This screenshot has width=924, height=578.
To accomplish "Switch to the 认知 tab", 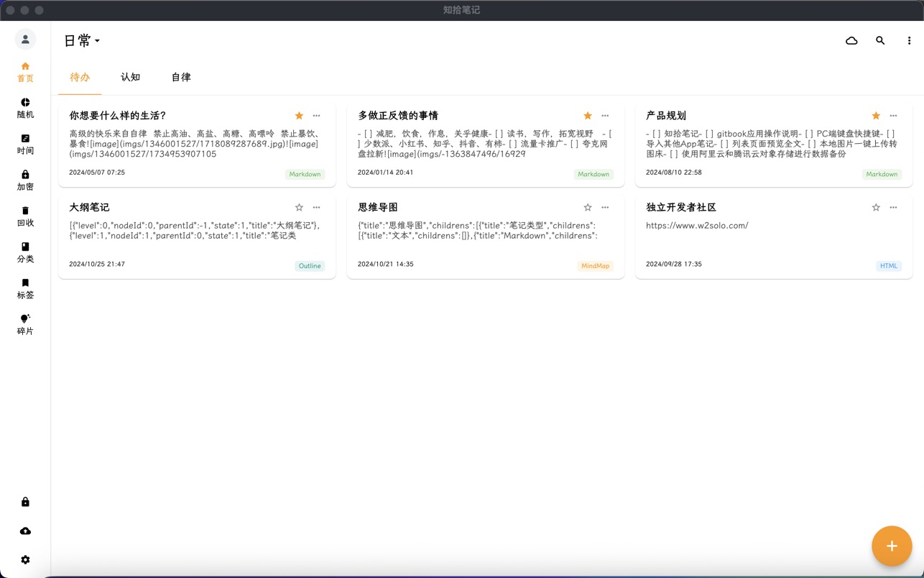I will pos(130,78).
